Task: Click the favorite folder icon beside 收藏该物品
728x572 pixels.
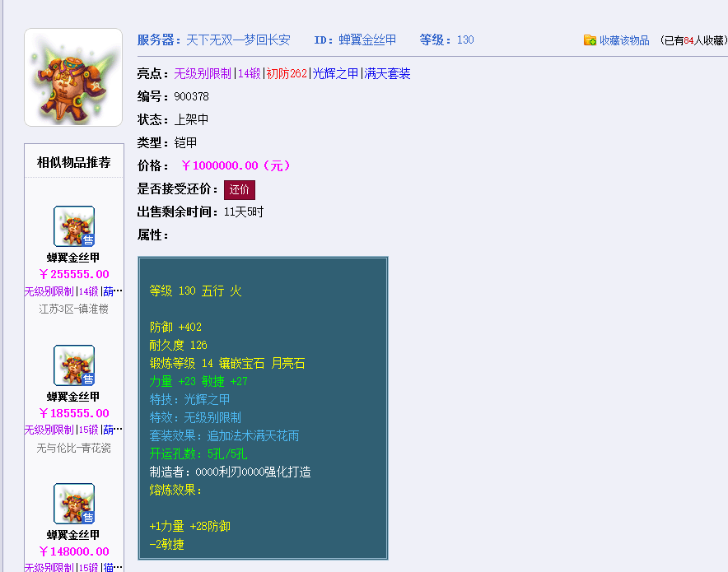Action: 590,40
